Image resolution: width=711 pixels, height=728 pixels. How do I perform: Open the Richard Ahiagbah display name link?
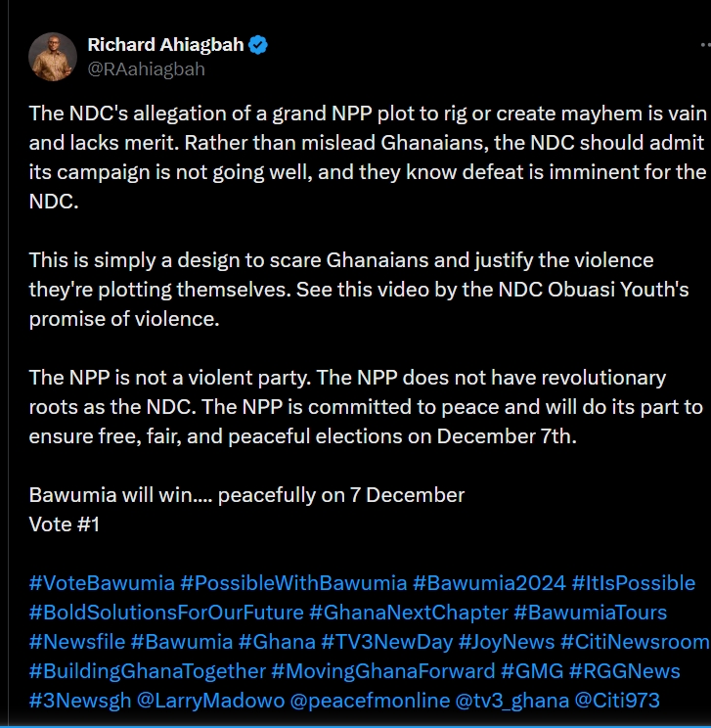click(x=166, y=45)
